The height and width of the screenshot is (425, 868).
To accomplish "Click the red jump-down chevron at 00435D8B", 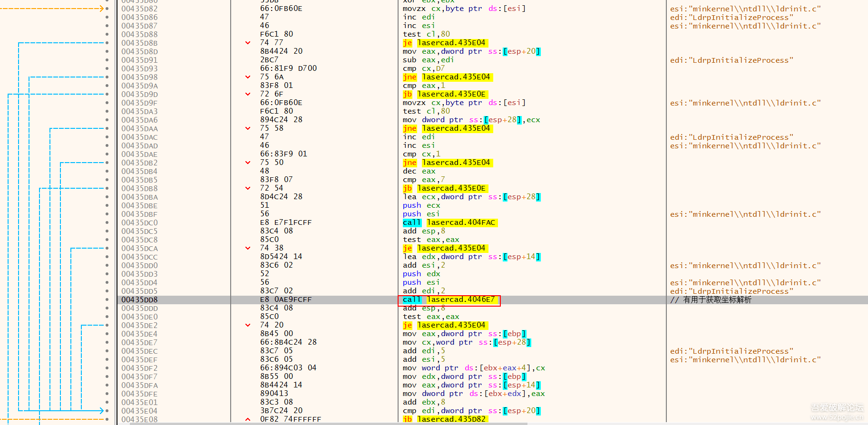I will (x=248, y=43).
